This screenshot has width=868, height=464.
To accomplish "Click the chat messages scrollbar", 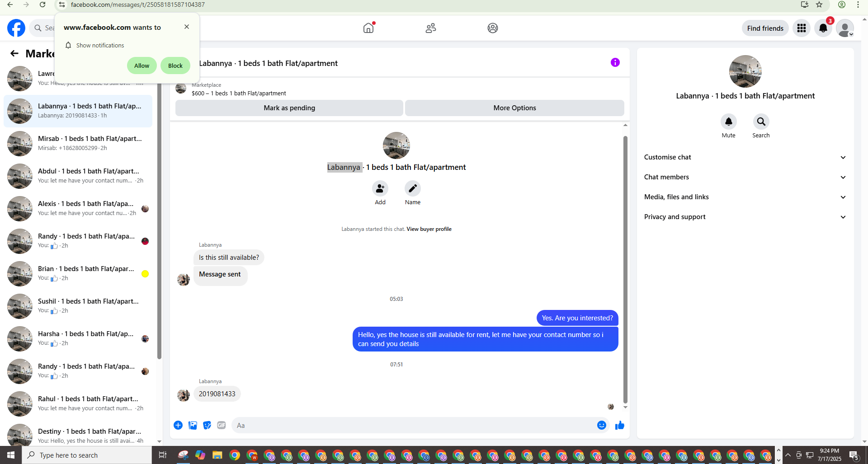I will (625, 269).
